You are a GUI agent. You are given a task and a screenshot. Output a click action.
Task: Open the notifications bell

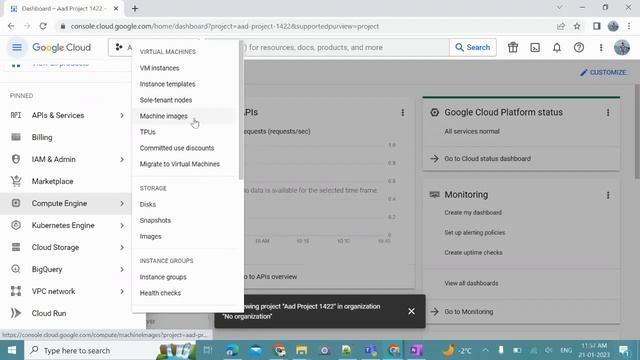(x=557, y=47)
